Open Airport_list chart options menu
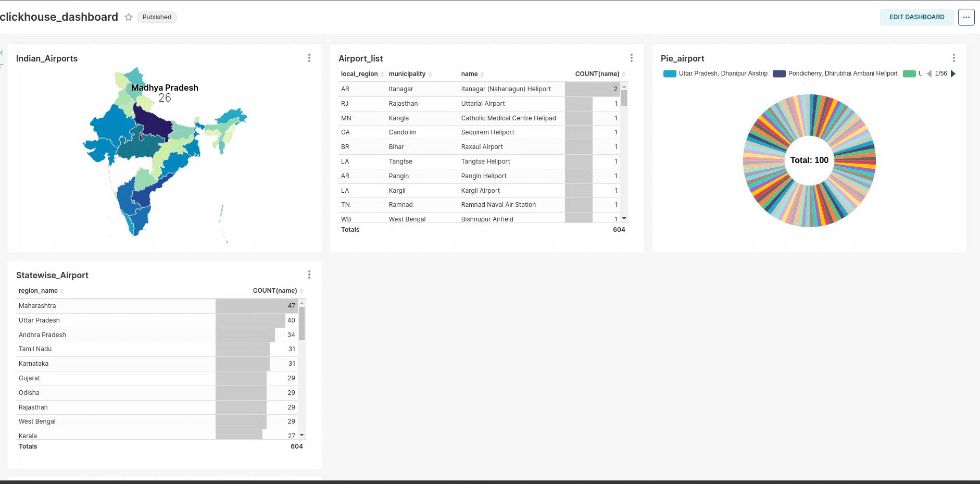Image resolution: width=980 pixels, height=484 pixels. pos(631,58)
